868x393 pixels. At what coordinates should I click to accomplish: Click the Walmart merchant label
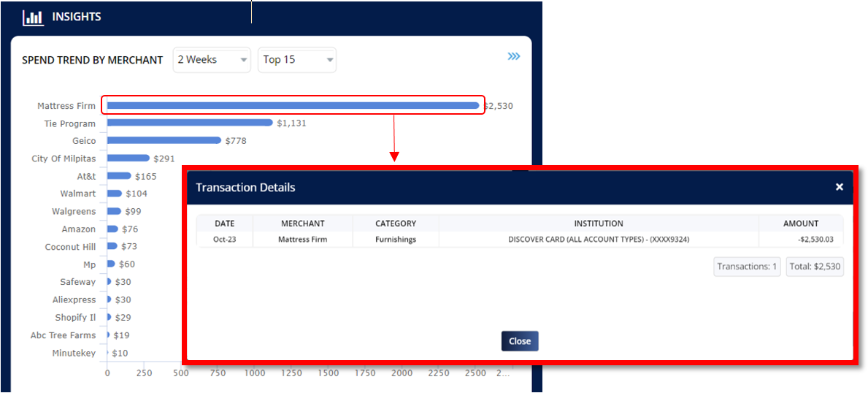[78, 194]
